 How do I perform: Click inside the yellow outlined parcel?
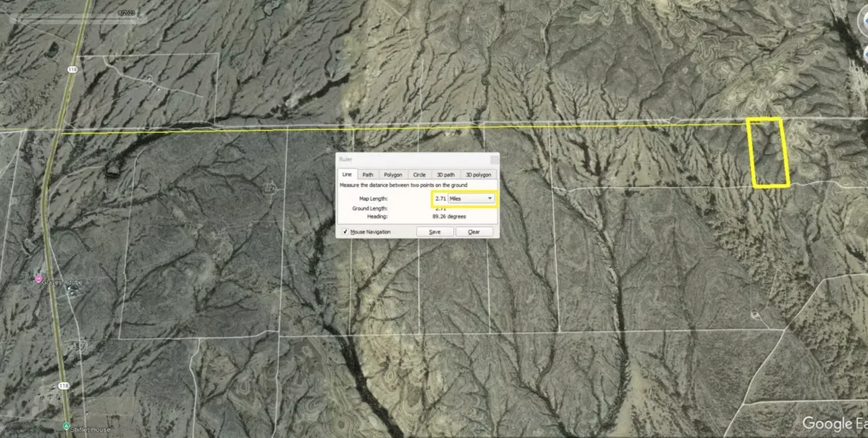click(x=769, y=153)
